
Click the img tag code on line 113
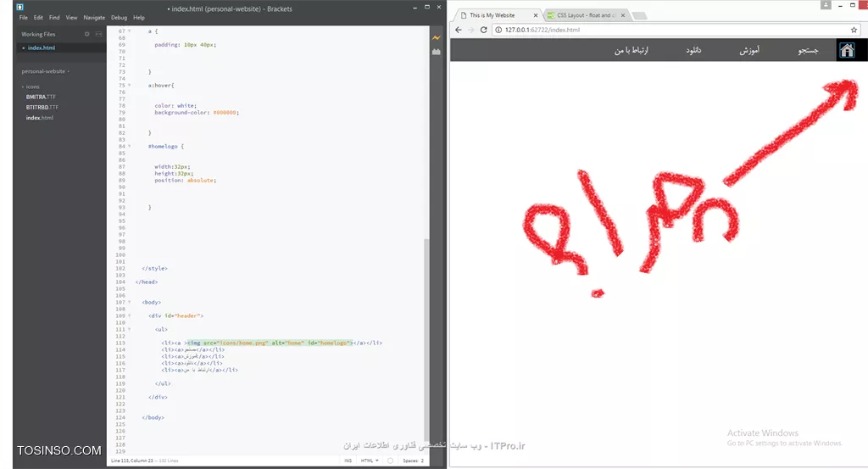pyautogui.click(x=270, y=343)
